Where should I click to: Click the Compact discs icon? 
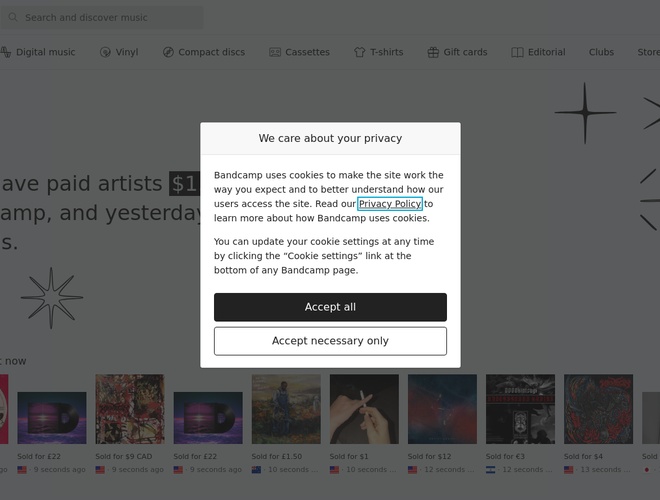(168, 52)
